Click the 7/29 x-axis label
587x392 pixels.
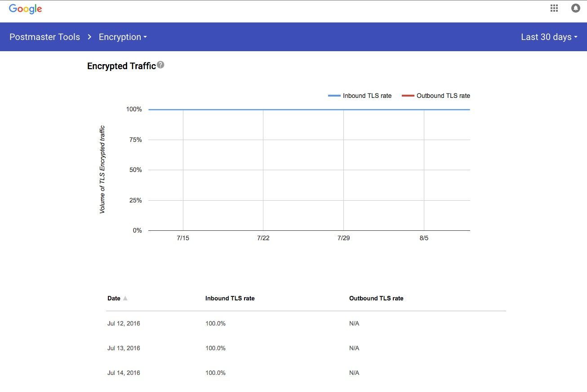[343, 238]
